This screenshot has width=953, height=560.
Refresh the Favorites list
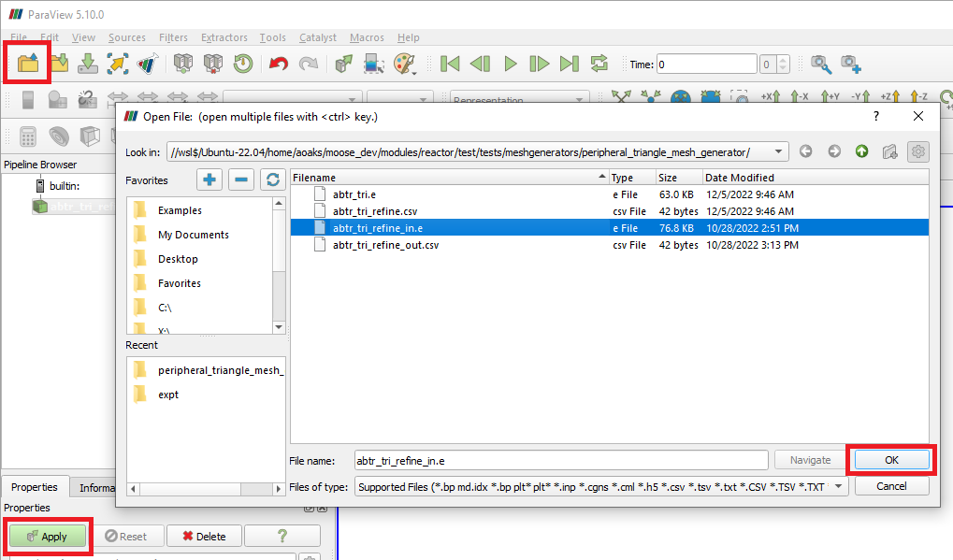click(273, 179)
